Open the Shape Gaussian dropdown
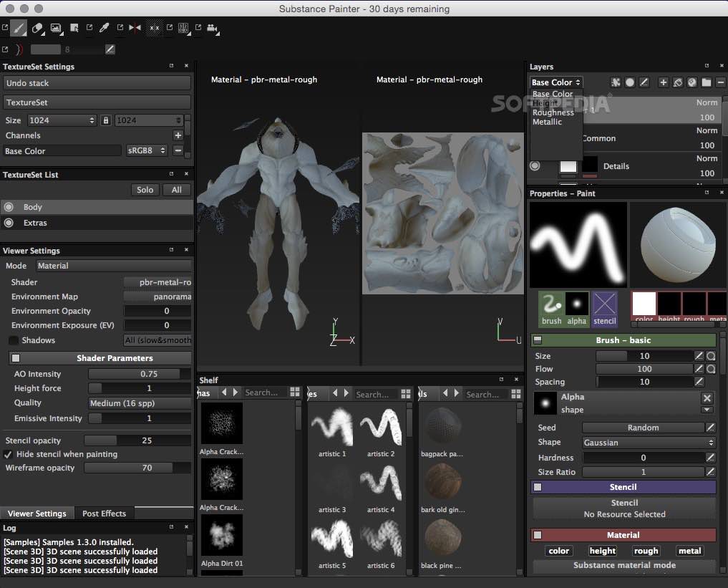The height and width of the screenshot is (588, 728). [x=649, y=443]
